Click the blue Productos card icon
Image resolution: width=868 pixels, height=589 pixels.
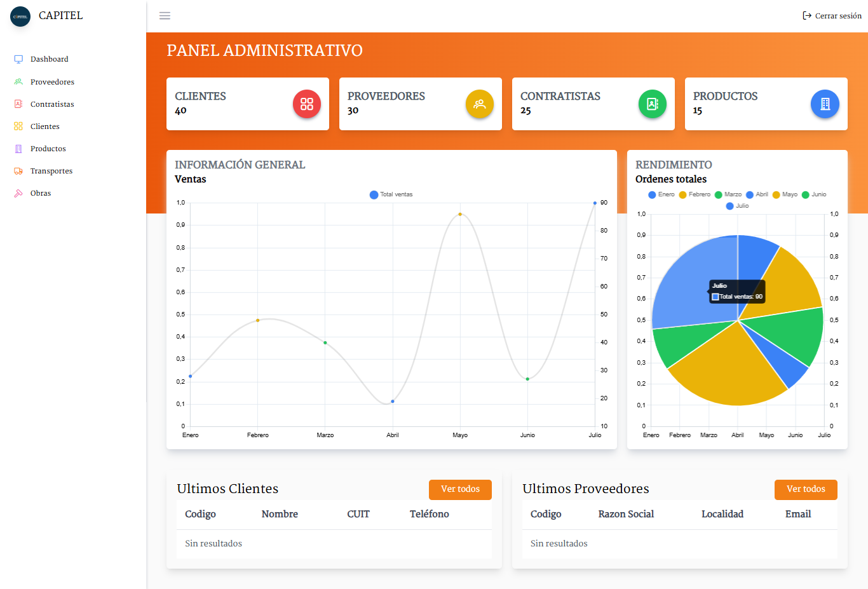tap(825, 104)
